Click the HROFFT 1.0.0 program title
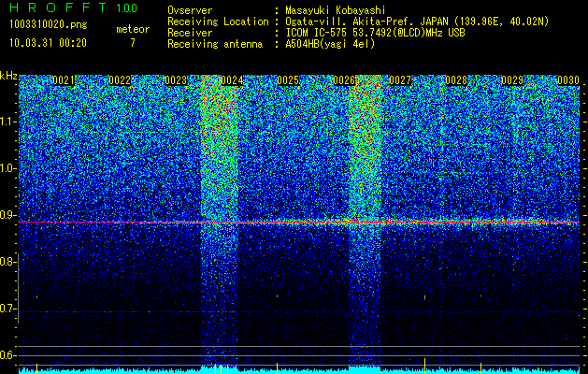588x374 pixels. pos(74,7)
